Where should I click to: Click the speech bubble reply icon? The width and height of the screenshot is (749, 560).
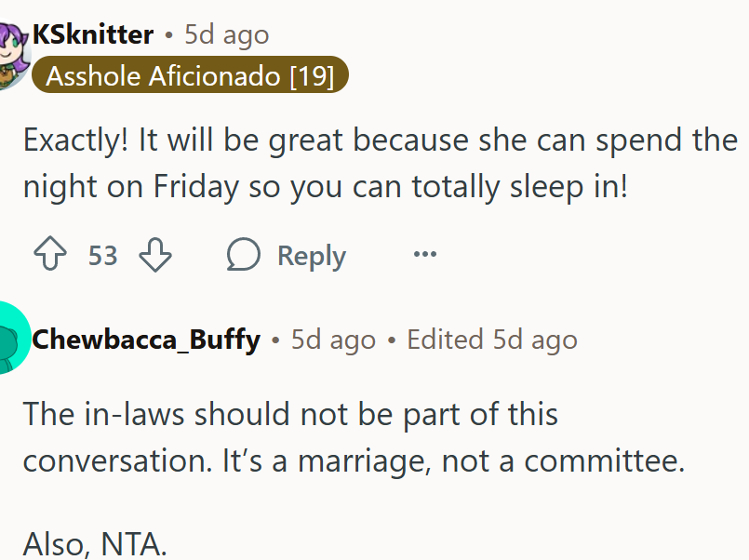coord(244,255)
